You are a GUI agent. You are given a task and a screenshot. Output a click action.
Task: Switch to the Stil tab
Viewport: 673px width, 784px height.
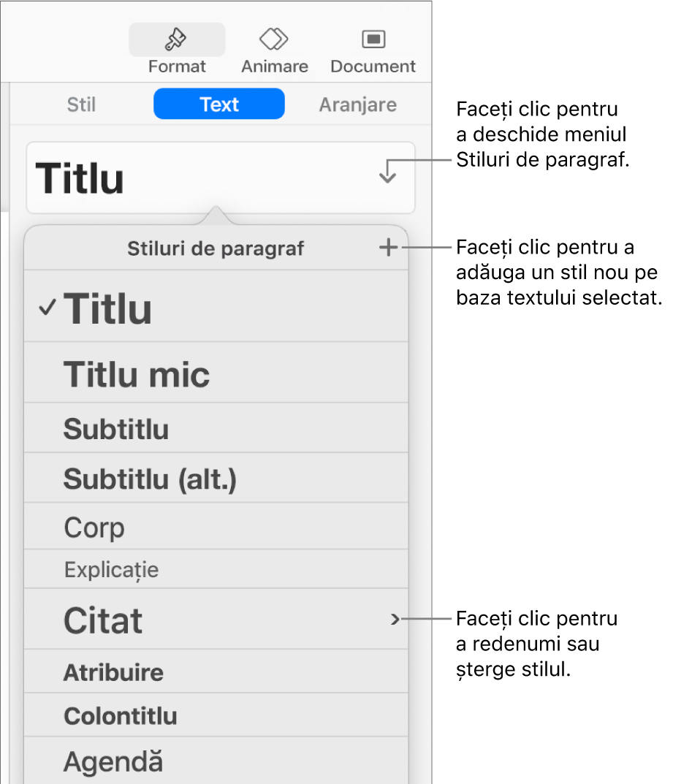tap(81, 104)
